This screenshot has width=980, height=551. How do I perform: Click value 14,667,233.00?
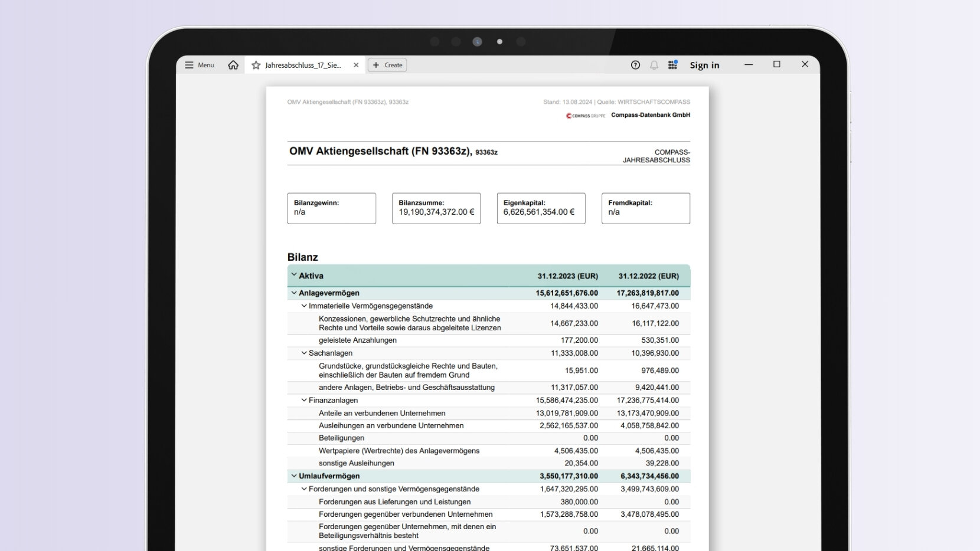coord(574,323)
